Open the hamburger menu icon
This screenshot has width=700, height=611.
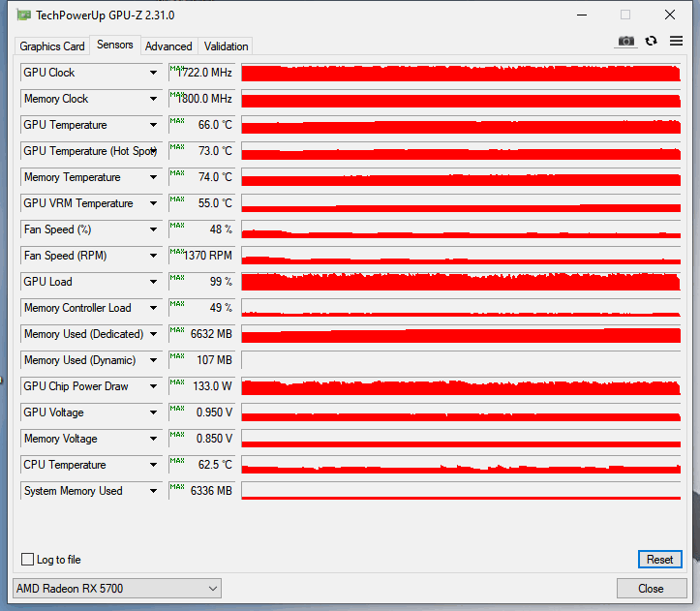point(677,41)
